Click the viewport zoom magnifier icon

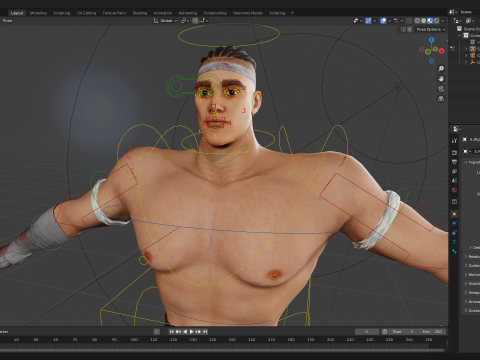click(x=441, y=69)
